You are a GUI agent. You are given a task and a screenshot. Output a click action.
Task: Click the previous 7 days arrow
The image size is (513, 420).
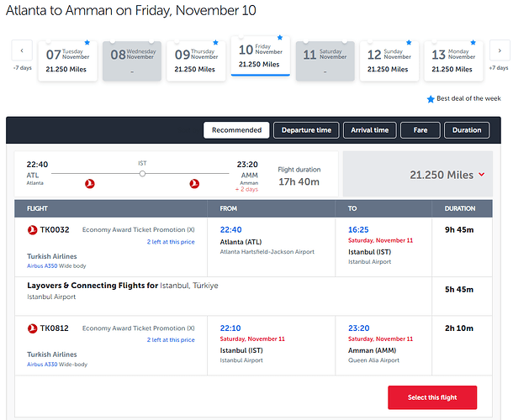[22, 50]
